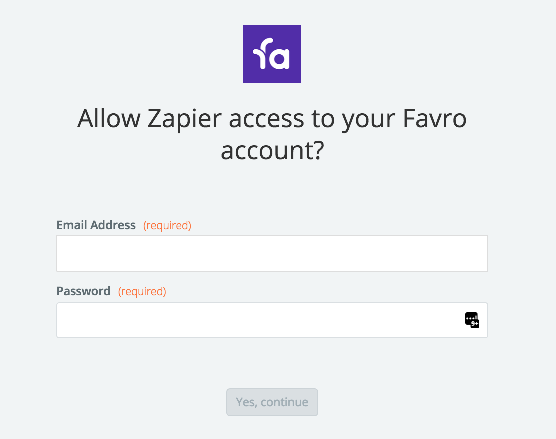Click the word 'access' in the heading

pos(267,119)
